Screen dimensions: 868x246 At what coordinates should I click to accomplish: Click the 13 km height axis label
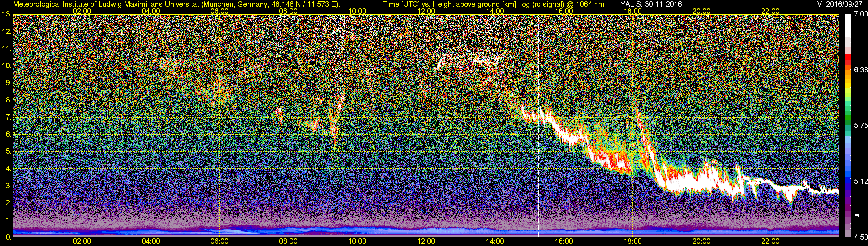click(x=6, y=14)
